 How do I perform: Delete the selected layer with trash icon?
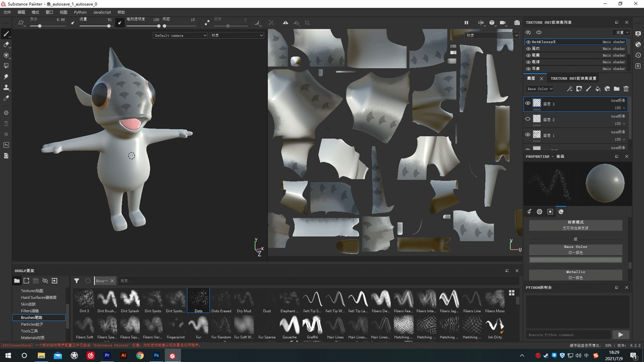[626, 89]
